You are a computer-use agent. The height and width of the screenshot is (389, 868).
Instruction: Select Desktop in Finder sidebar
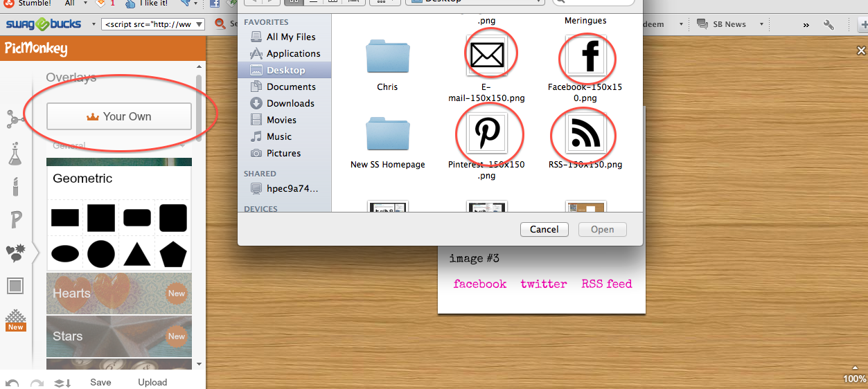click(x=284, y=70)
